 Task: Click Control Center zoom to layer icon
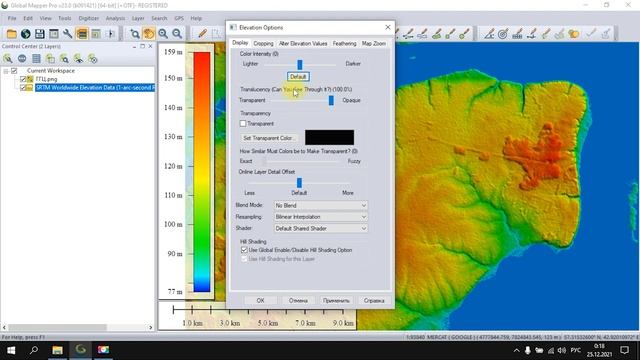[64, 59]
